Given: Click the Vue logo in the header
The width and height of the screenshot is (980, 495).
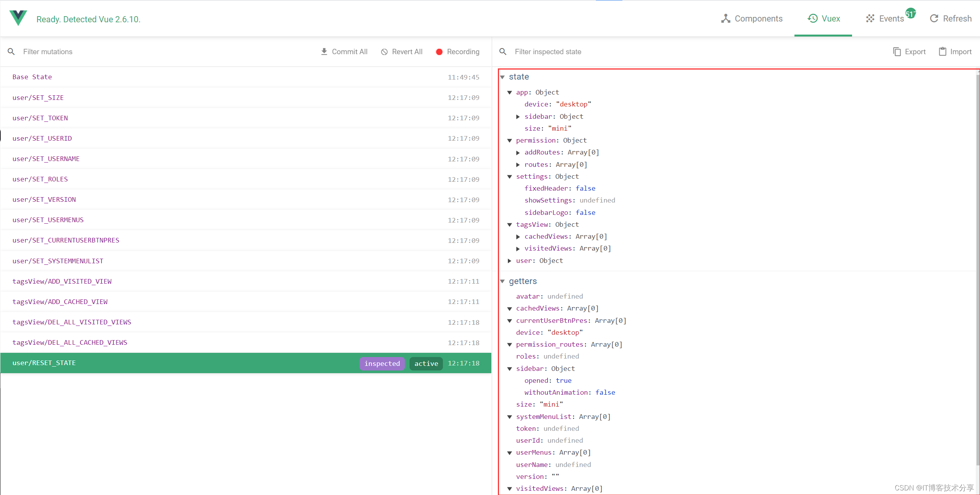Looking at the screenshot, I should (17, 18).
